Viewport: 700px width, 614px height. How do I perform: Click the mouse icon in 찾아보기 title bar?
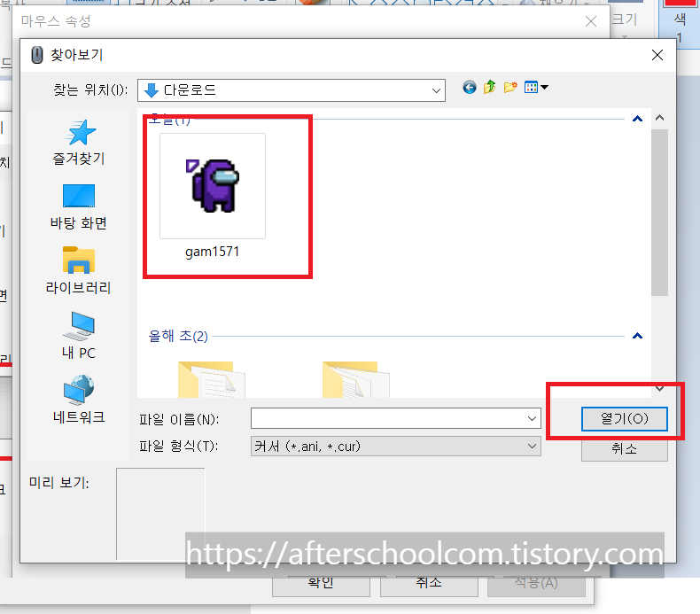tap(37, 55)
